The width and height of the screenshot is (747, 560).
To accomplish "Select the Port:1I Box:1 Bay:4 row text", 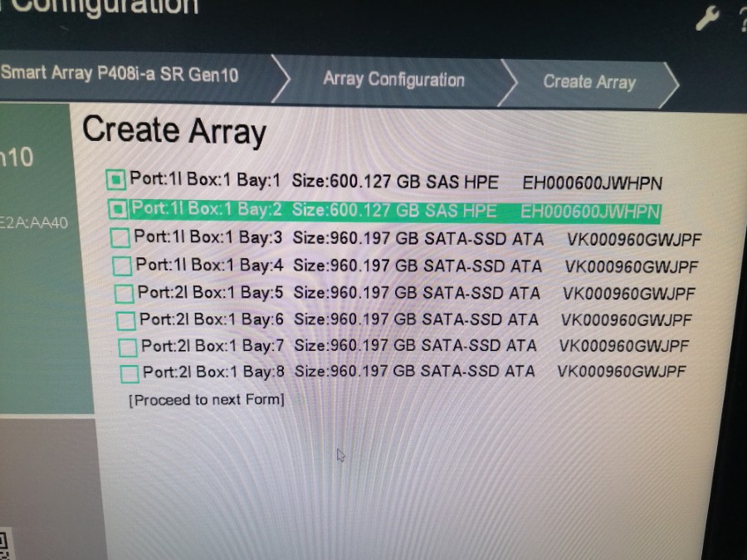I will [x=417, y=265].
